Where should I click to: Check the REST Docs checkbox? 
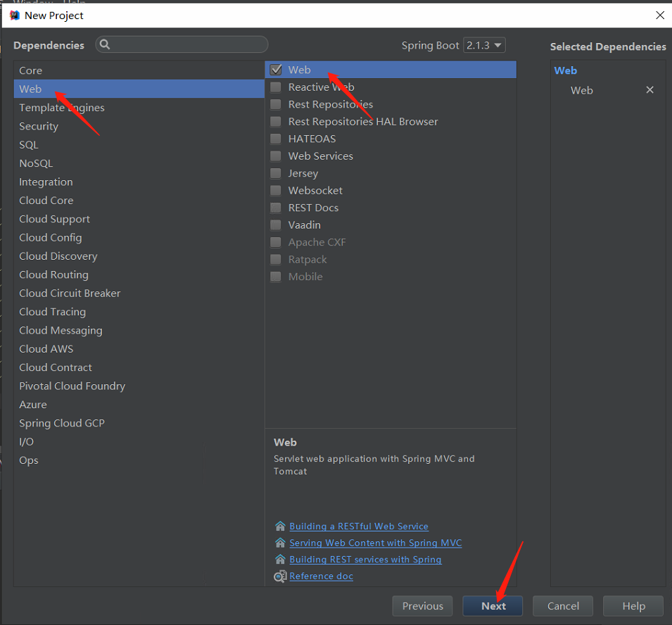(276, 208)
